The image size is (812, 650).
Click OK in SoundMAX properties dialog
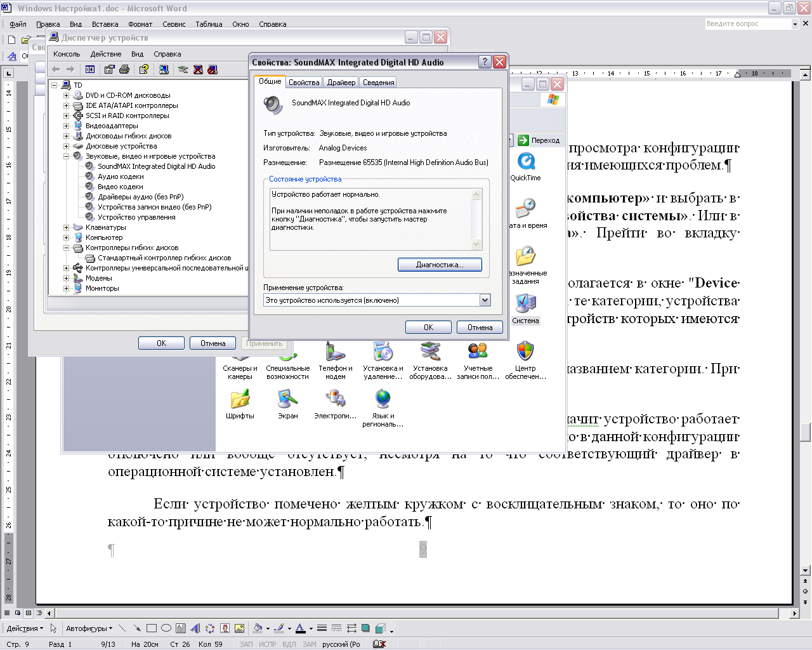(x=428, y=328)
